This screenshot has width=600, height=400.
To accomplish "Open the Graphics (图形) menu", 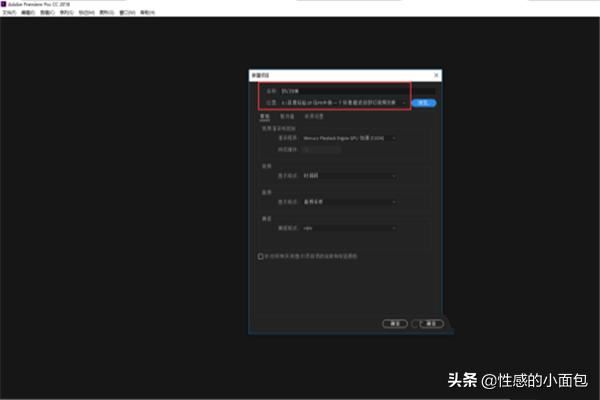I will click(107, 13).
